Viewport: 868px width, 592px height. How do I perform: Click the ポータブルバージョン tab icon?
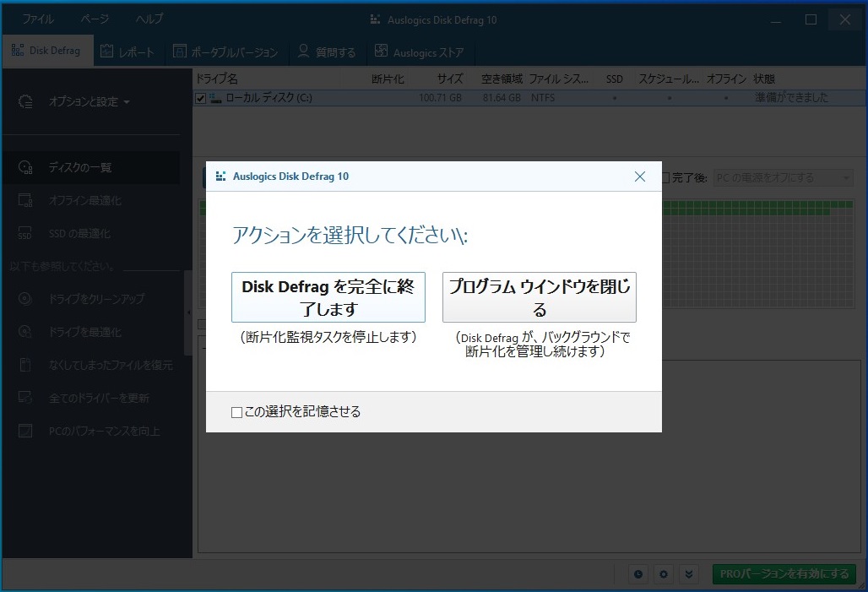pyautogui.click(x=179, y=51)
